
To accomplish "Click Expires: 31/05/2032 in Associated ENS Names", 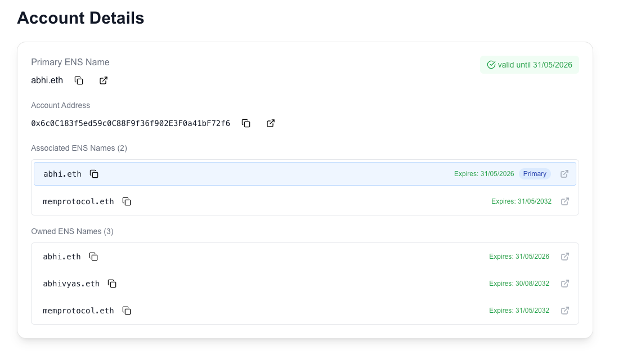I will pyautogui.click(x=521, y=201).
